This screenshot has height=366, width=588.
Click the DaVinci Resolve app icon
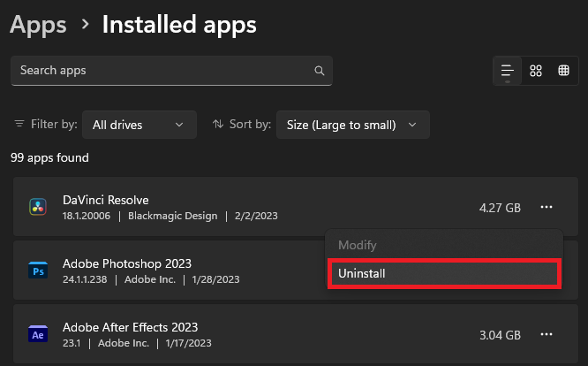(x=38, y=208)
